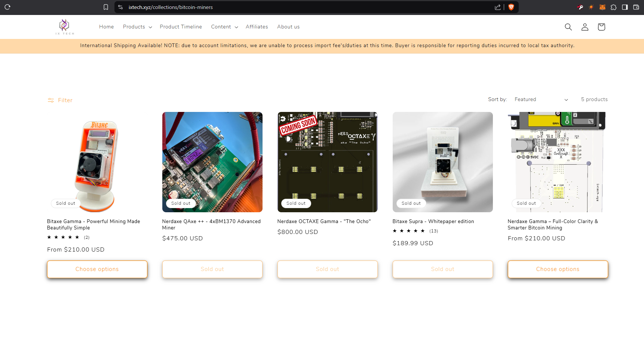
Task: Open the shopping cart icon
Action: (601, 27)
